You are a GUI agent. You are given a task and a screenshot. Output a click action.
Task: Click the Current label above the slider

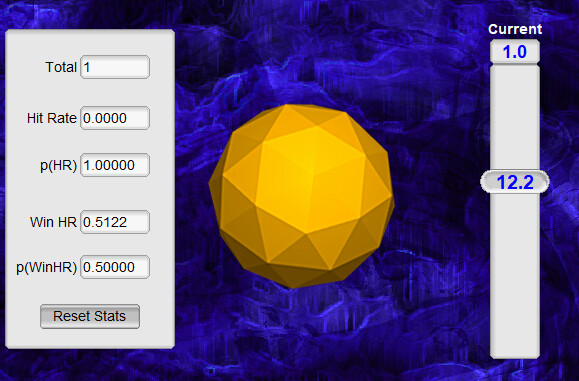515,29
